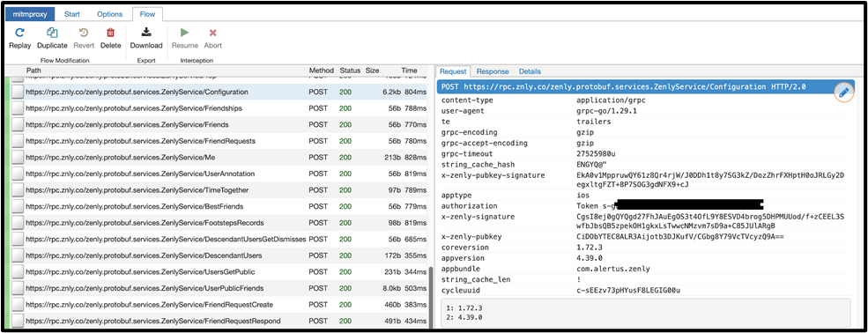This screenshot has height=333, width=868.
Task: Select the ZenlyService/UserPublicFriends flow row
Action: [x=219, y=288]
